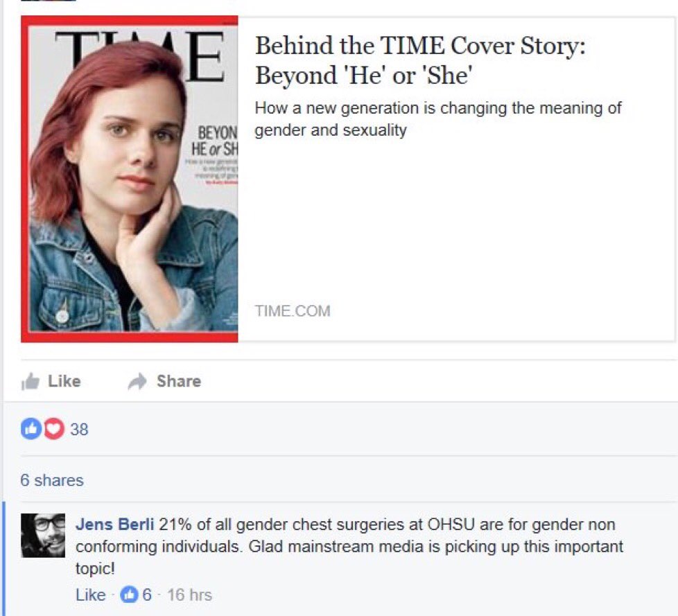Screen dimensions: 678x616
Task: Open the 16 hrs comment timestamp
Action: click(189, 595)
